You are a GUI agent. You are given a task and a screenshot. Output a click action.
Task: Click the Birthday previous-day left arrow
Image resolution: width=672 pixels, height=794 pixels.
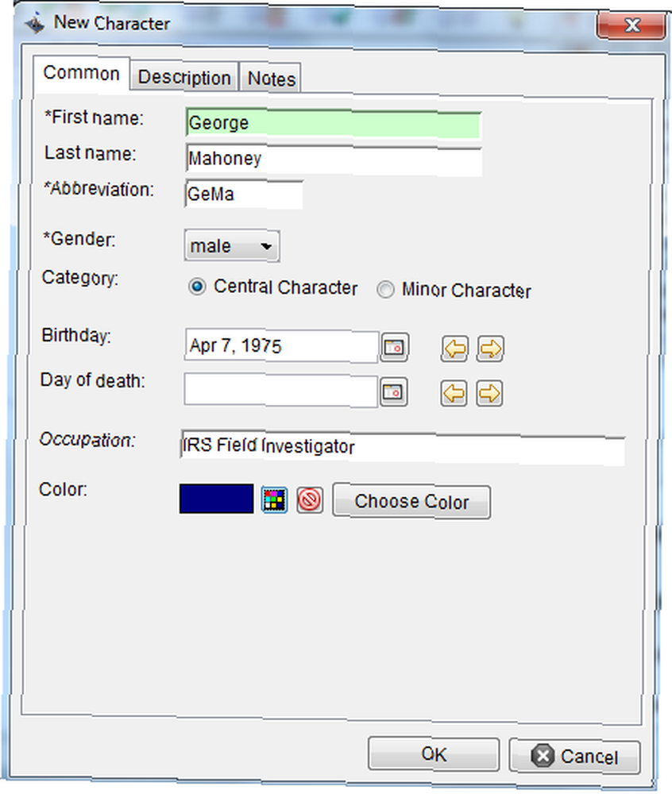(454, 349)
